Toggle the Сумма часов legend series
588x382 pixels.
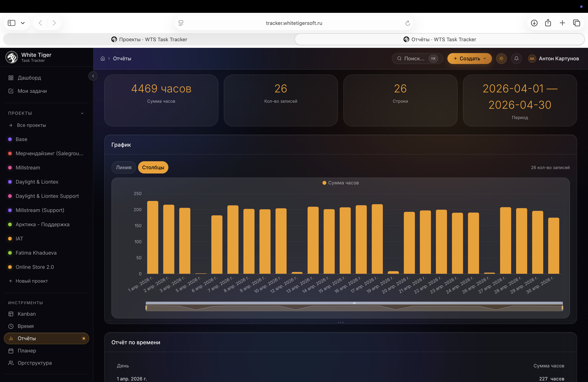tap(340, 183)
